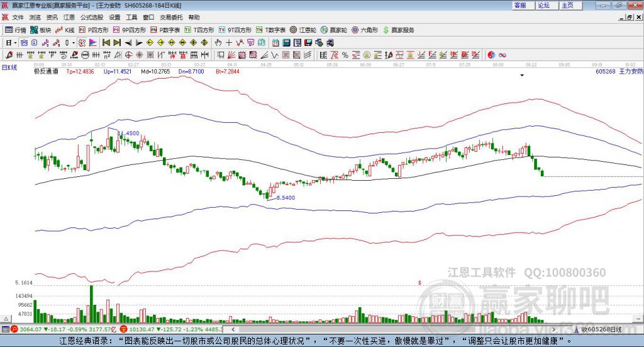The height and width of the screenshot is (347, 644).
Task: Toggle the colorful flag indicator icon
Action: click(x=93, y=43)
